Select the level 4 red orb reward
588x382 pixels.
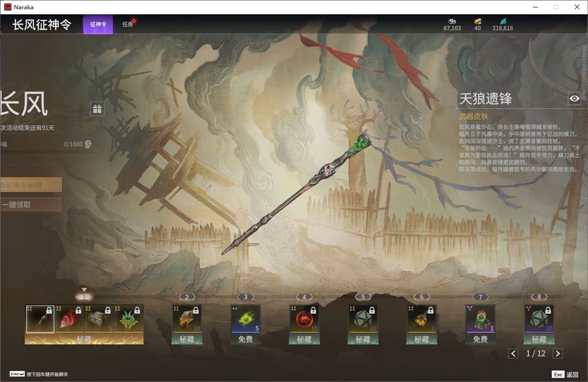[304, 319]
